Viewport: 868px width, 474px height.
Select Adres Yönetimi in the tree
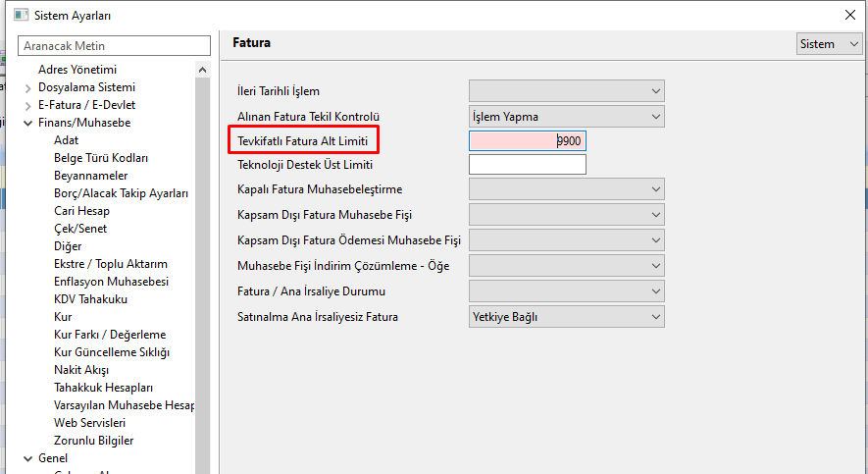77,70
